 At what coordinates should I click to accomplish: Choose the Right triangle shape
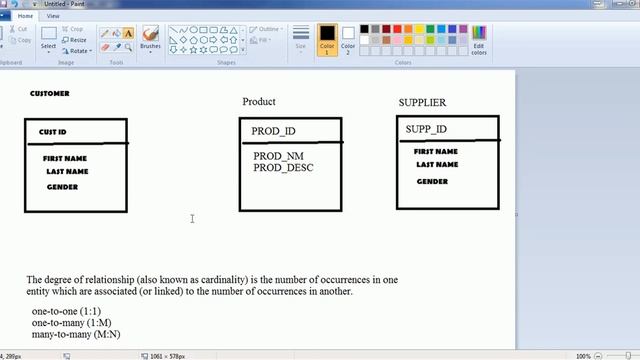click(x=173, y=40)
